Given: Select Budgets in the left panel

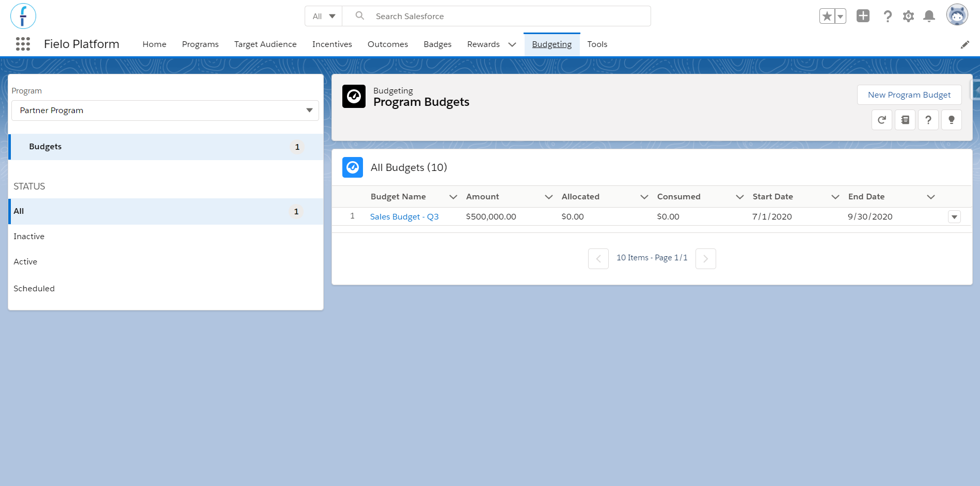Looking at the screenshot, I should click(166, 147).
